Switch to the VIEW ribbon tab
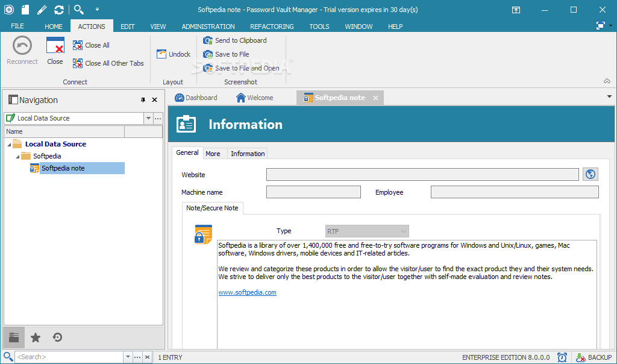617x364 pixels. (x=158, y=27)
